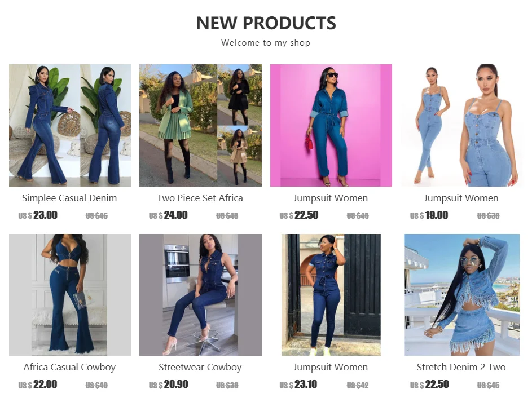Click the US $24.00 price
Screen dimensions: 532x411
coord(168,215)
